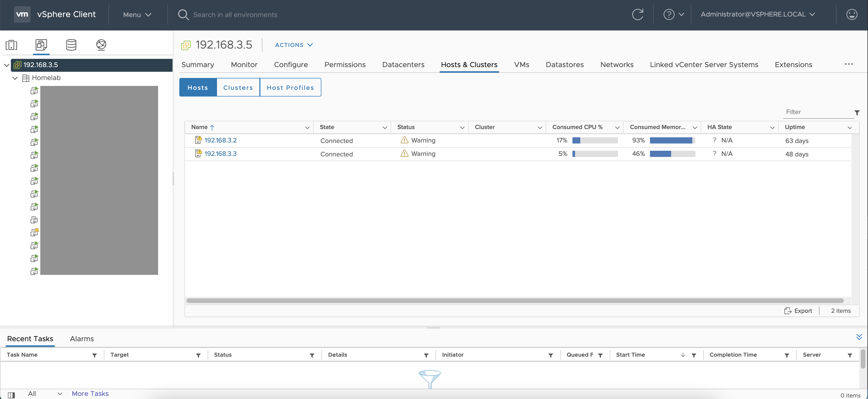Switch to the Monitor tab
The height and width of the screenshot is (399, 868).
tap(244, 64)
